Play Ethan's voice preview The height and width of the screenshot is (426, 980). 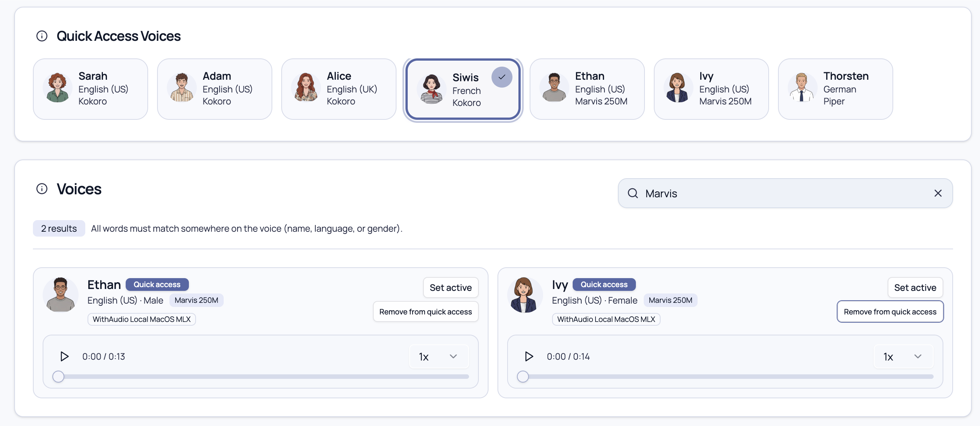click(x=65, y=356)
